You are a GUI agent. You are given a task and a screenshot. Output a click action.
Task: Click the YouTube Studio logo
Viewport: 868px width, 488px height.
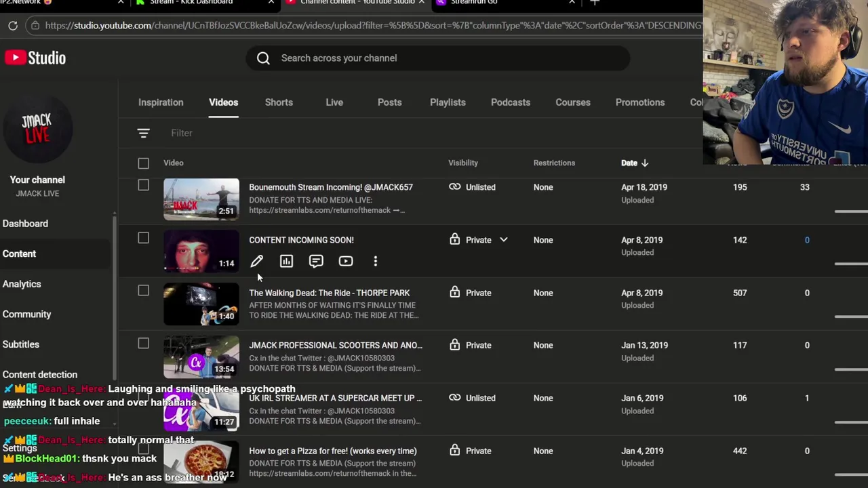point(35,58)
